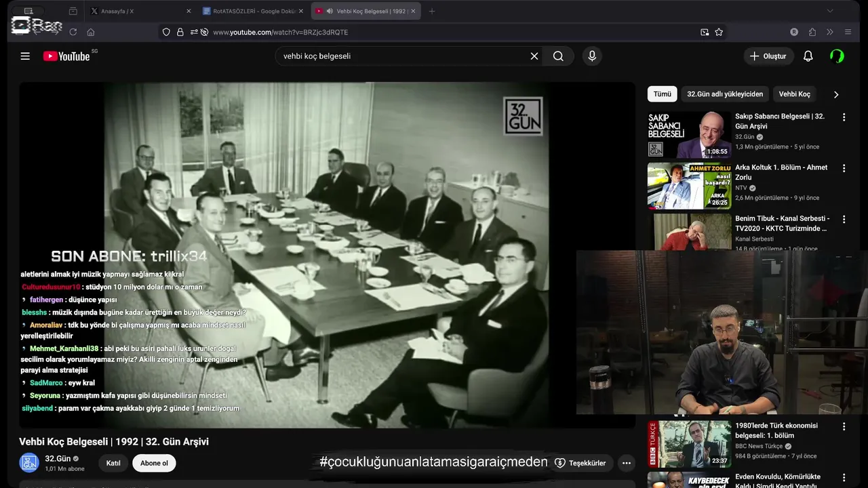Switch to the Google Dokümanlar tab
This screenshot has height=488, width=868.
click(x=253, y=11)
